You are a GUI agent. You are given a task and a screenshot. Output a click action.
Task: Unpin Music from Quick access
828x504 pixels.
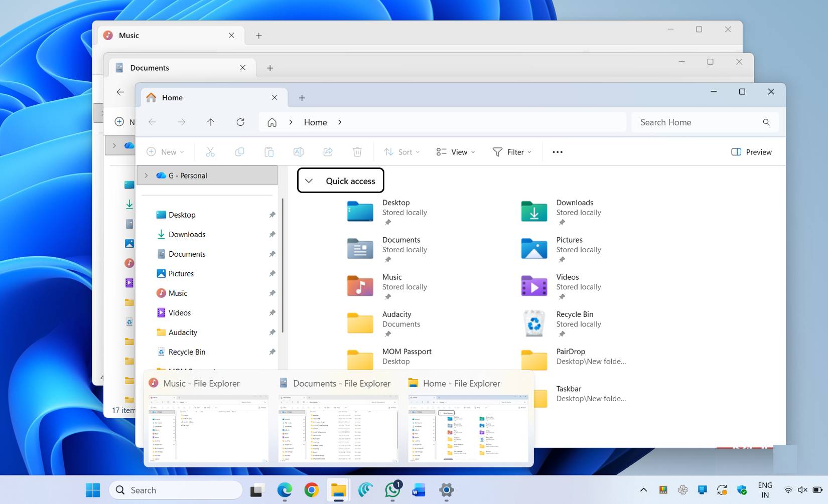click(x=272, y=293)
